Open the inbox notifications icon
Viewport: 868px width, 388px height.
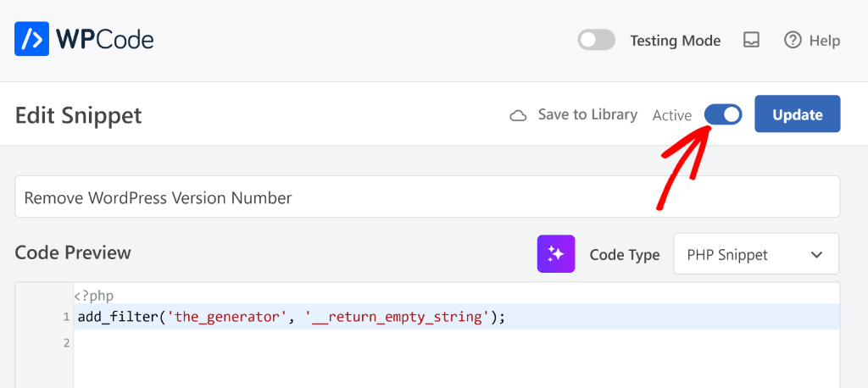click(x=751, y=40)
